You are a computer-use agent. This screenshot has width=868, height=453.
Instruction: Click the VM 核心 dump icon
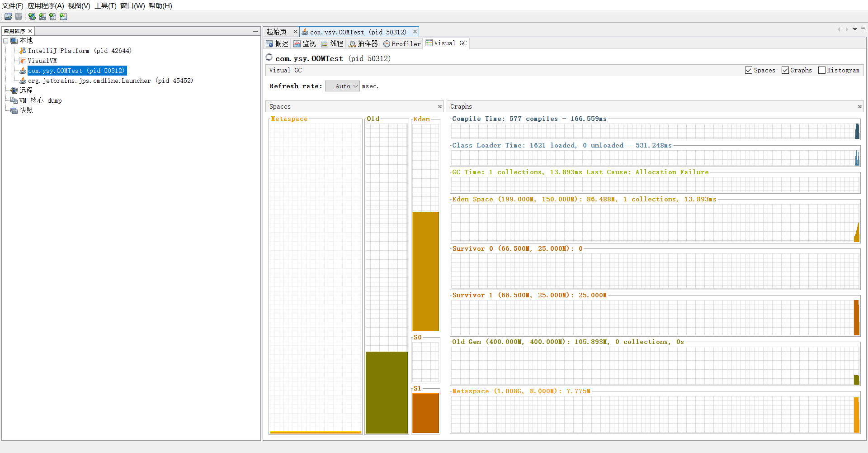coord(14,100)
